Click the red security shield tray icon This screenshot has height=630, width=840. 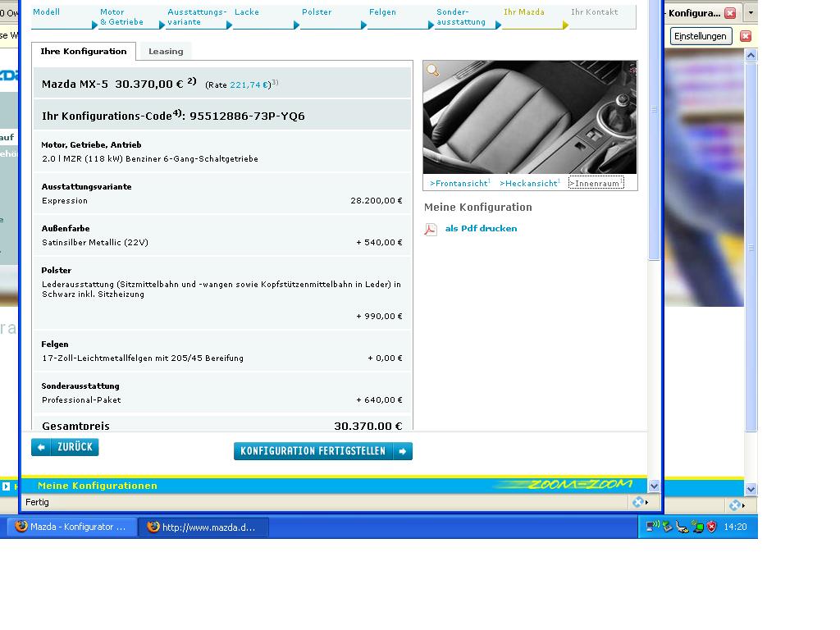pyautogui.click(x=711, y=527)
